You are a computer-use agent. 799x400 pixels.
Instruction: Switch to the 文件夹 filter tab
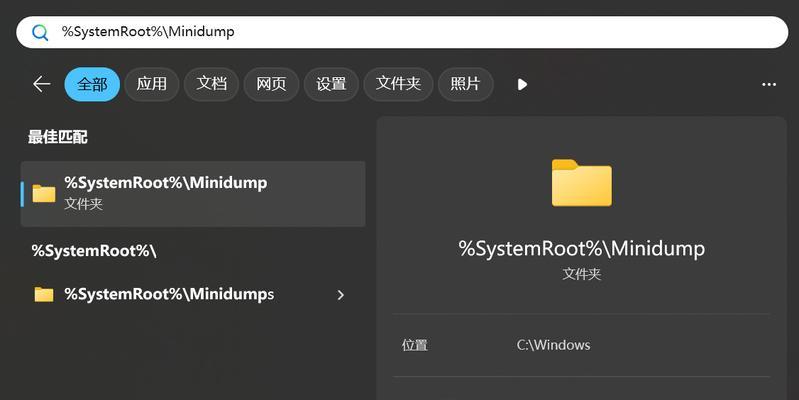(398, 84)
